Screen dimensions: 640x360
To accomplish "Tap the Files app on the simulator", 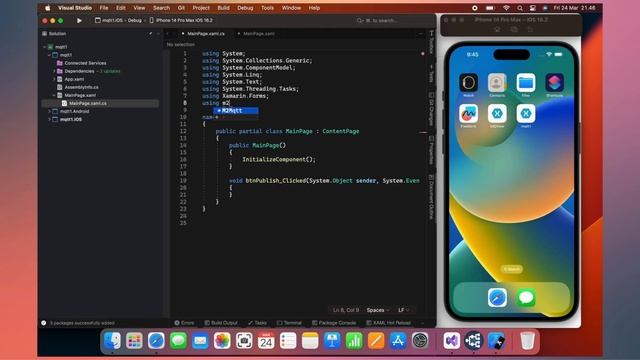I will tap(526, 83).
